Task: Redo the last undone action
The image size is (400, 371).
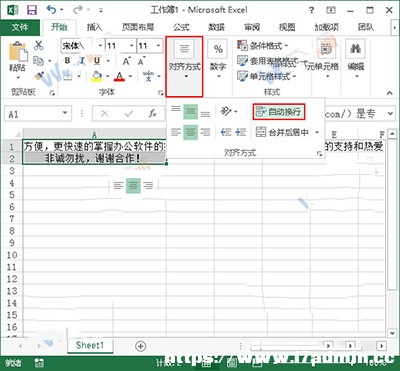Action: tap(78, 10)
